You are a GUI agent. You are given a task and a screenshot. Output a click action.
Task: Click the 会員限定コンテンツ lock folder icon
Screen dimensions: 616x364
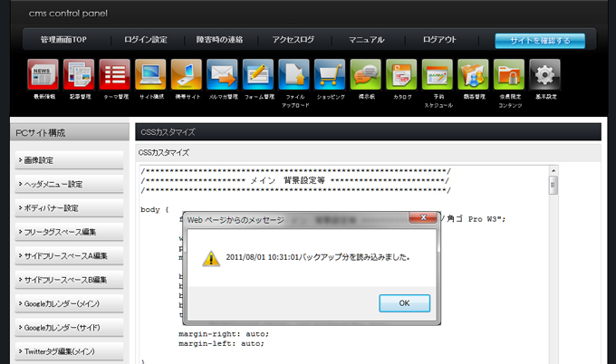click(x=509, y=73)
